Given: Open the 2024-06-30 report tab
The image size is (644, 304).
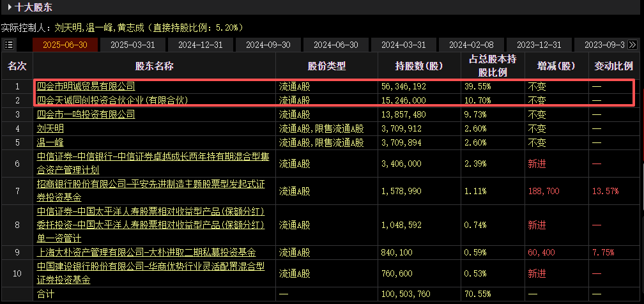Looking at the screenshot, I should pyautogui.click(x=336, y=45).
